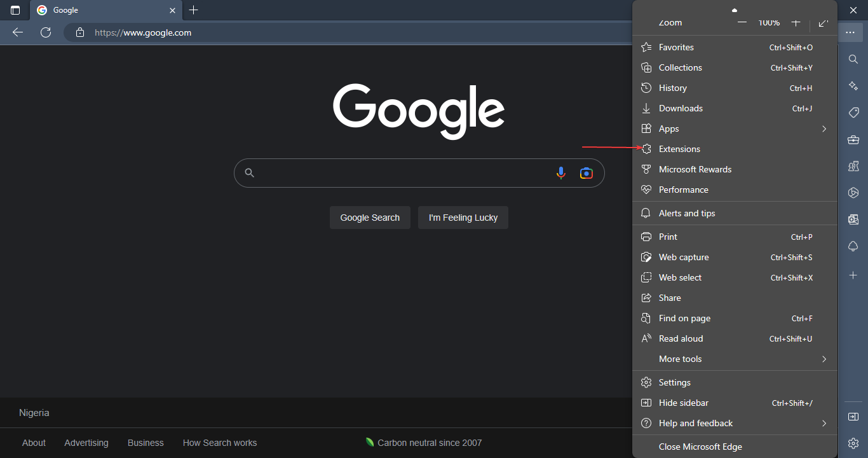Screen dimensions: 868x458
Task: Open a new tab with plus icon
Action: click(x=194, y=10)
